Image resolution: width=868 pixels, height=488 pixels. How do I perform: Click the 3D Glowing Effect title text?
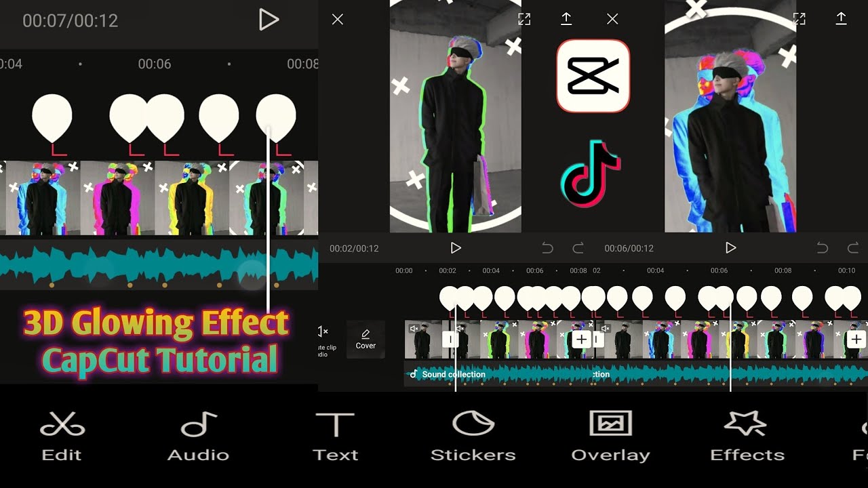[156, 324]
